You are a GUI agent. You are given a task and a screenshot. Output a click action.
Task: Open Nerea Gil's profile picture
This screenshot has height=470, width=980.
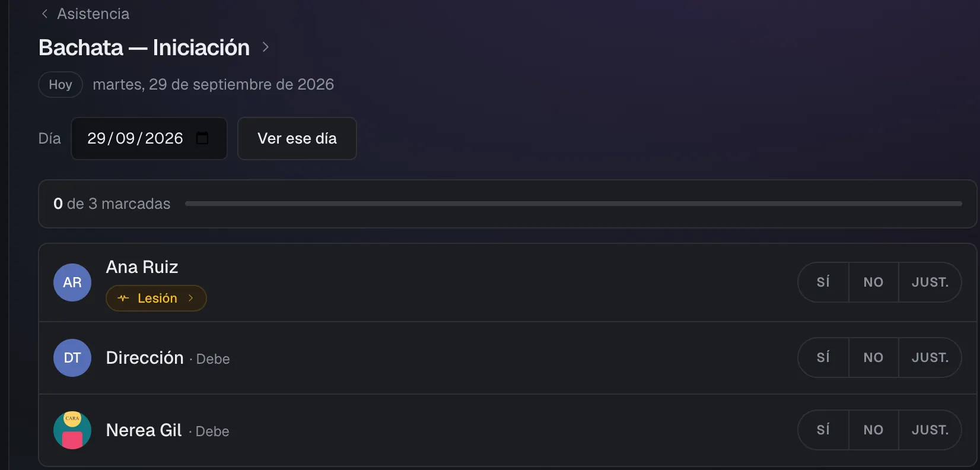pos(72,430)
